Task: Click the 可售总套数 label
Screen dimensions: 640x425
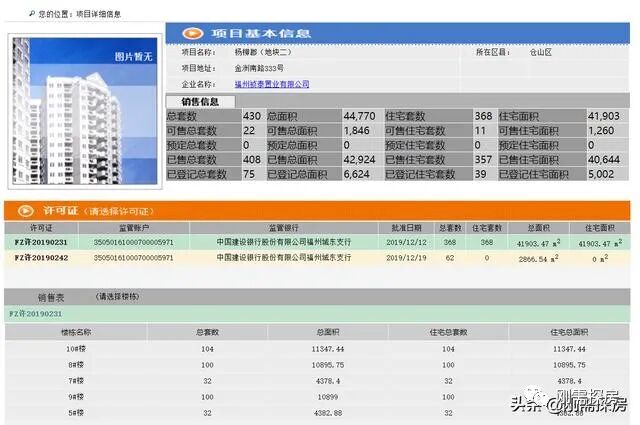Action: click(191, 131)
